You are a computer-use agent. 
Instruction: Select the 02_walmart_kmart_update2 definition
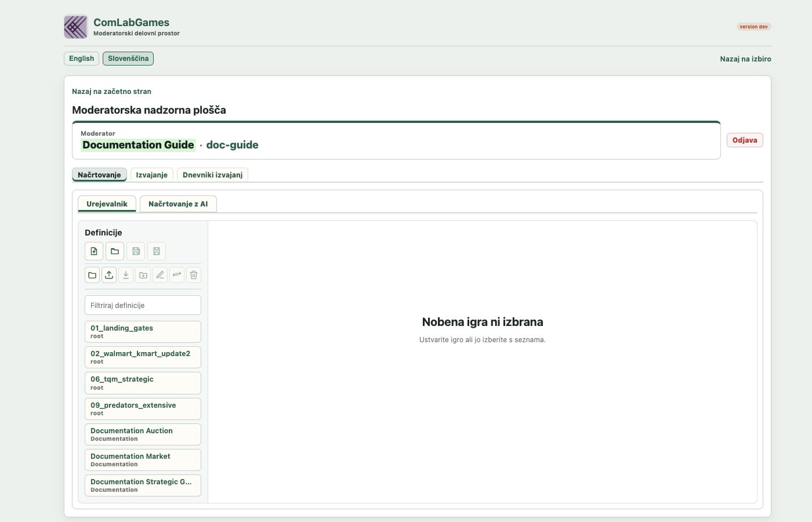pyautogui.click(x=143, y=357)
